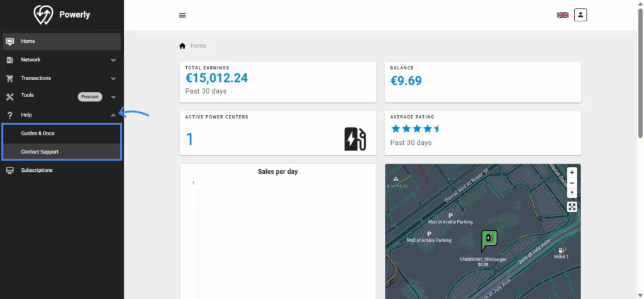
Task: Click the EV charging station icon
Action: click(x=355, y=139)
